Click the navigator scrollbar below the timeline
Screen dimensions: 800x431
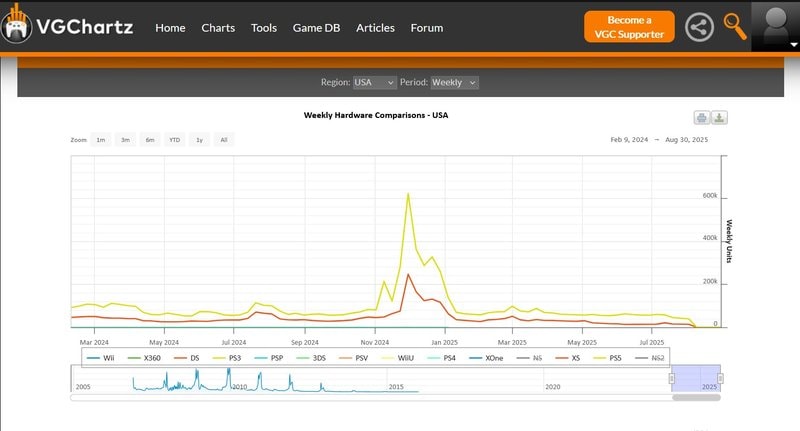(696, 397)
